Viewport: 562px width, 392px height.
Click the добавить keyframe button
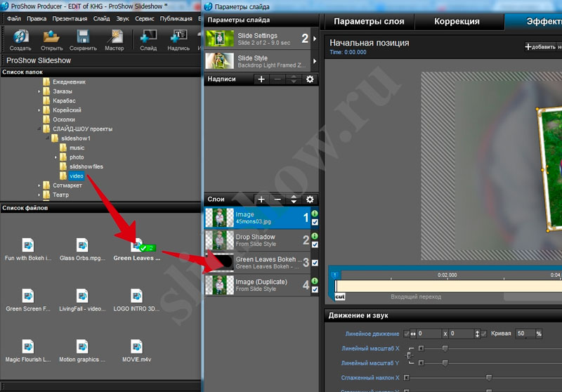pos(540,46)
